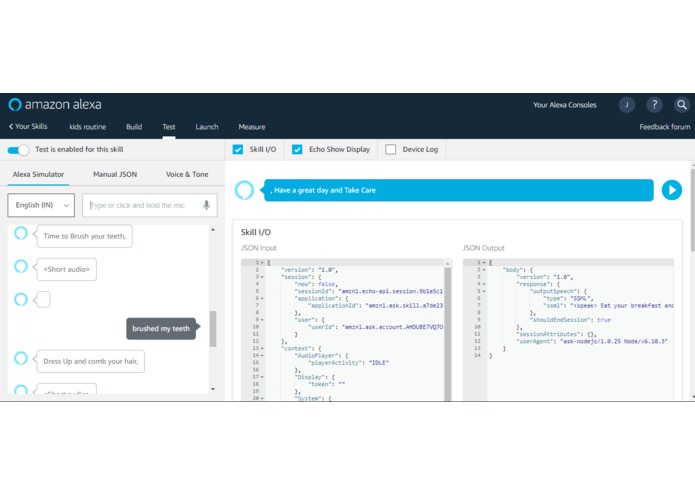Click the conversation scroll down arrow
Image resolution: width=695 pixels, height=494 pixels.
[x=213, y=389]
